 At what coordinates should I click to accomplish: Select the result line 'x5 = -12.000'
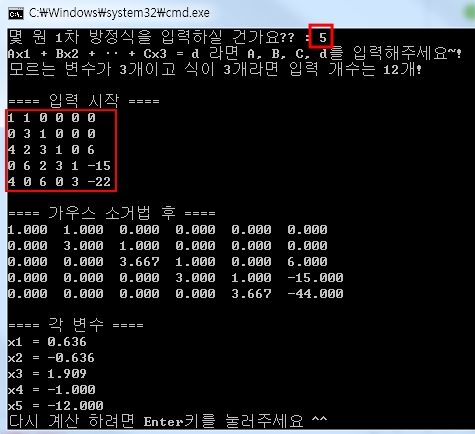[55, 406]
